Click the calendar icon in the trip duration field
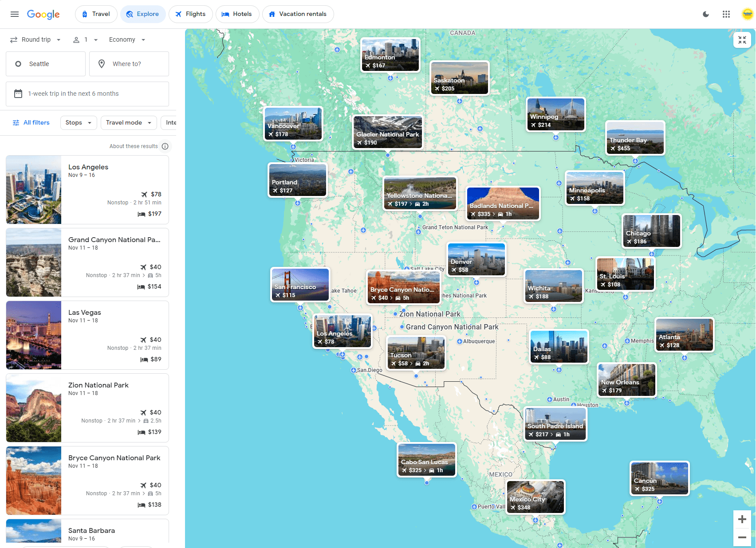 coord(18,94)
